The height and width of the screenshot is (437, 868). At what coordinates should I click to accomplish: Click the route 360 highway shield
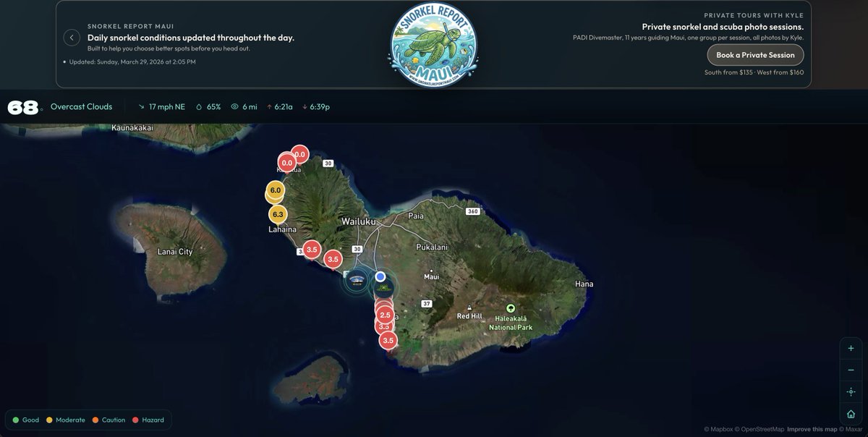click(x=473, y=211)
